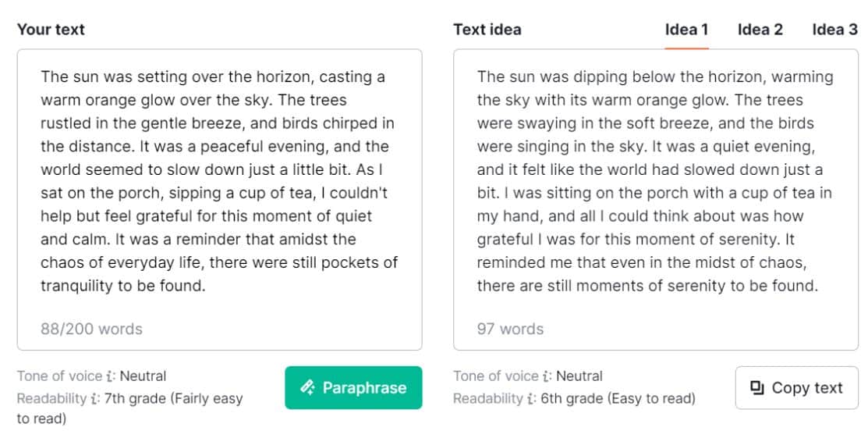This screenshot has width=868, height=438.
Task: Open the Tone of voice info icon under Text idea
Action: pos(547,376)
